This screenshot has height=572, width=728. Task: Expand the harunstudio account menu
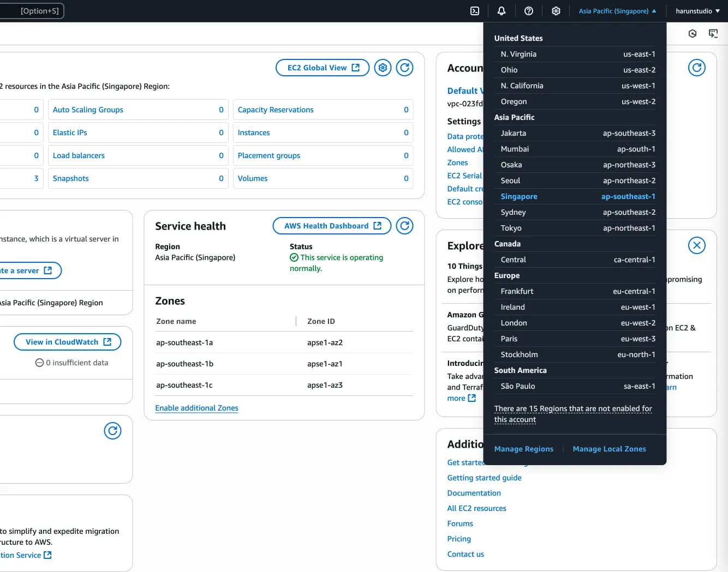point(697,11)
